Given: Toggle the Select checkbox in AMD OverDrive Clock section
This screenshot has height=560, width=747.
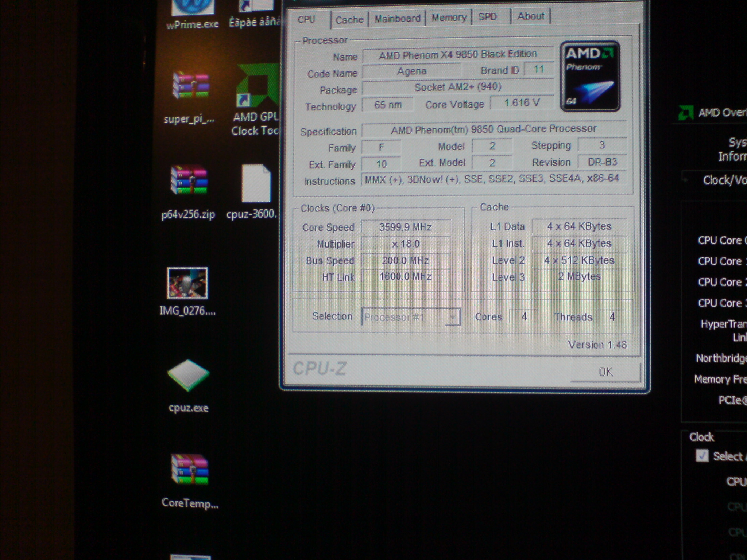Looking at the screenshot, I should point(702,456).
